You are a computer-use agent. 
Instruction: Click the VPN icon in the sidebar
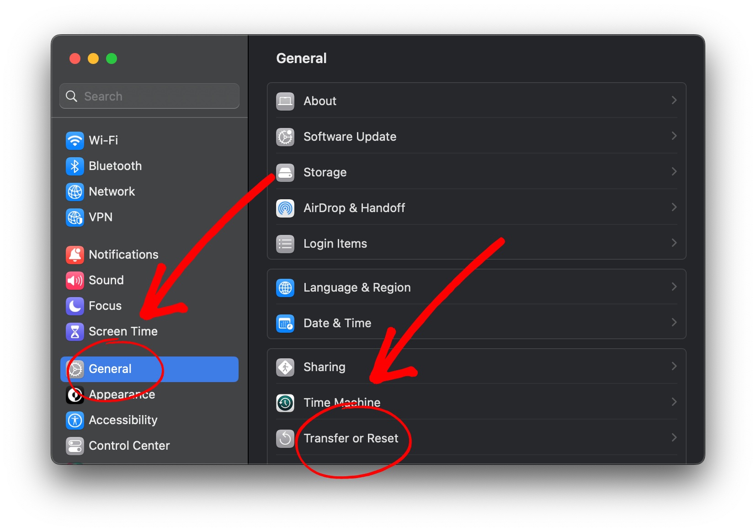pyautogui.click(x=75, y=217)
